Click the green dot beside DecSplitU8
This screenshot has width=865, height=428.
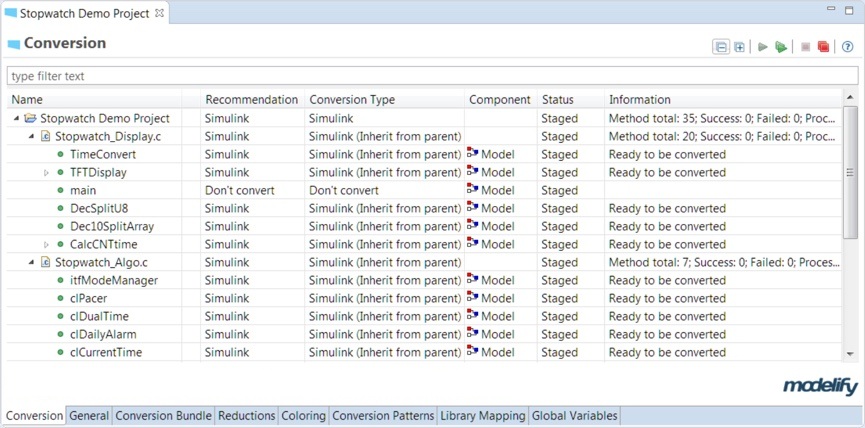pos(61,208)
